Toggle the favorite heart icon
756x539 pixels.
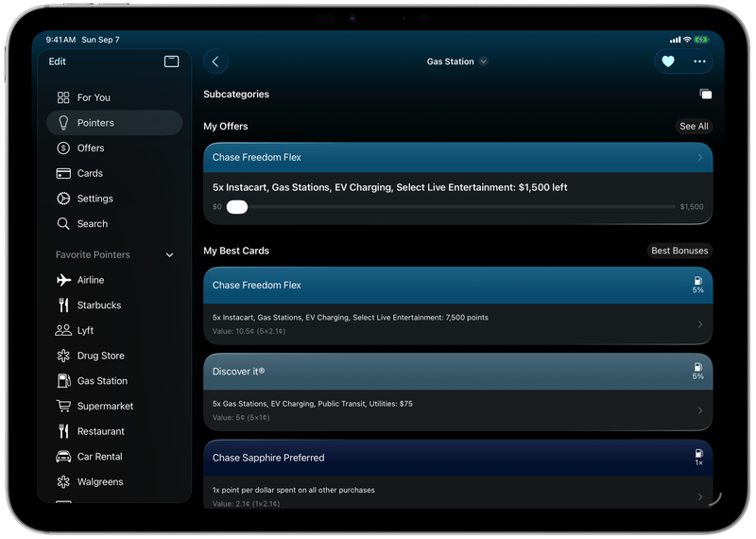tap(668, 61)
